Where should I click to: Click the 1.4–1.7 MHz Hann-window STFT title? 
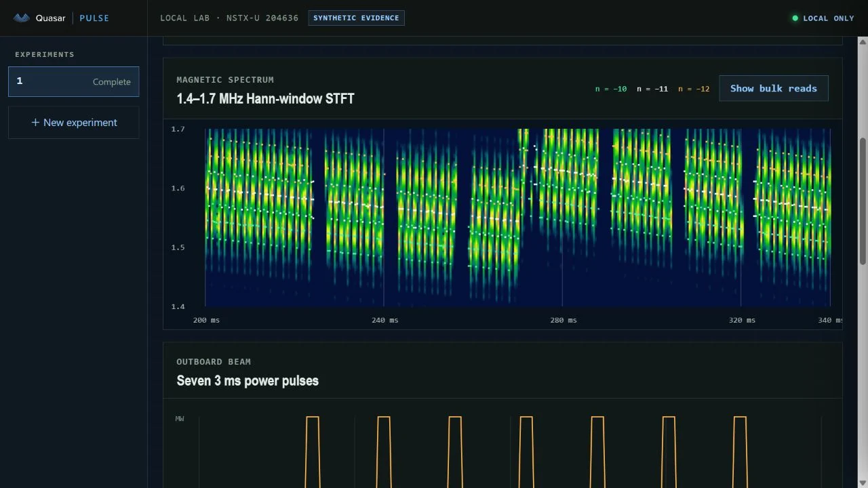coord(265,99)
